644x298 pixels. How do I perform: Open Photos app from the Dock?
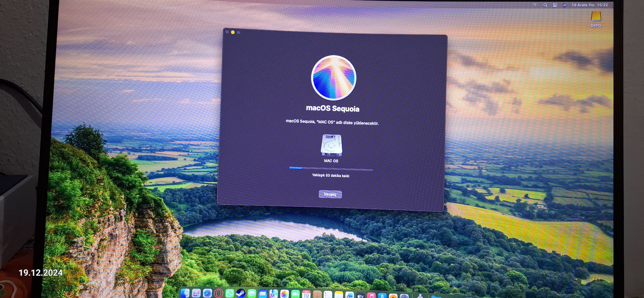click(284, 294)
